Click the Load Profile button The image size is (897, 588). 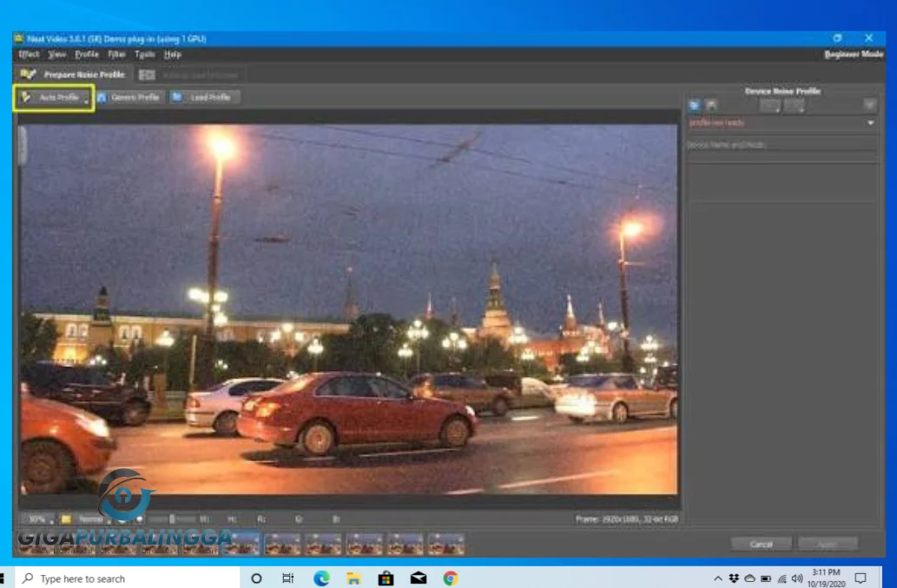[x=204, y=97]
